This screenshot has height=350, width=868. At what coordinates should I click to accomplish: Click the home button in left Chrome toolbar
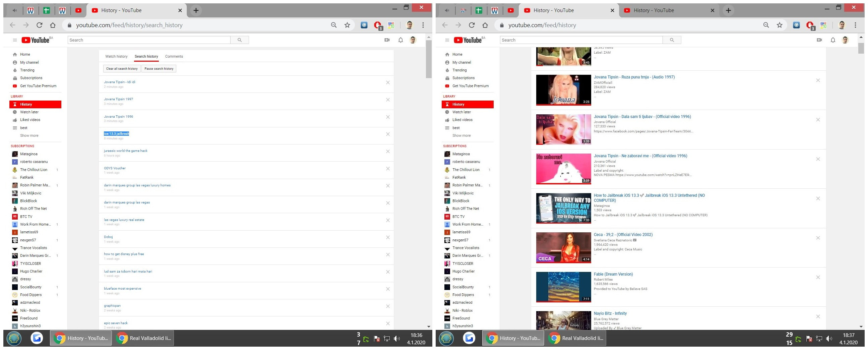click(x=53, y=25)
